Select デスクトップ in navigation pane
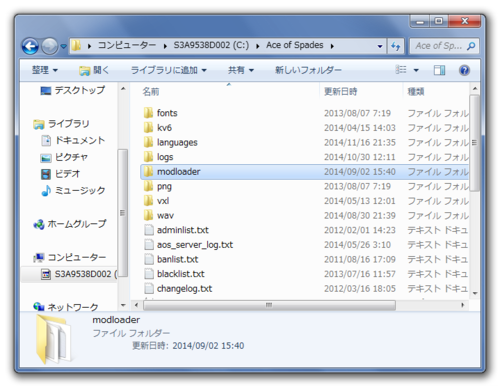Viewport: 500px width, 387px height. (x=72, y=90)
